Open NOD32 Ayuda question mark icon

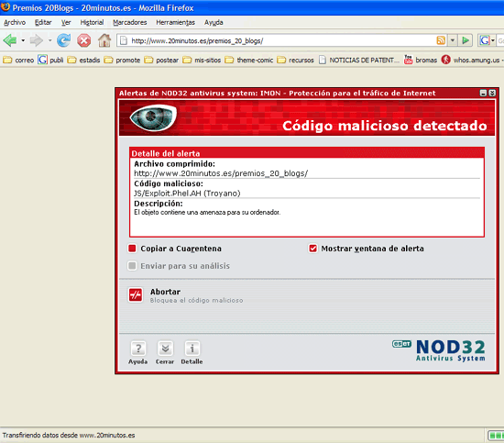coord(138,349)
